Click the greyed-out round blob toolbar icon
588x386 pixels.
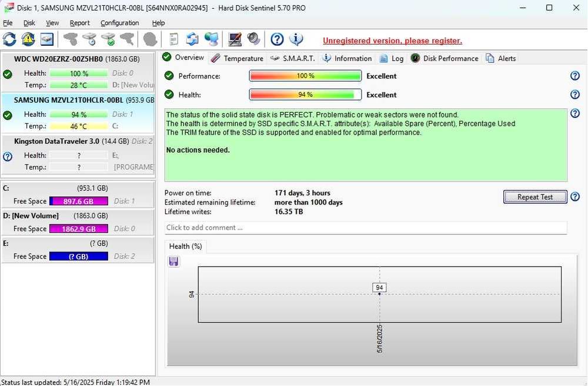[x=150, y=39]
